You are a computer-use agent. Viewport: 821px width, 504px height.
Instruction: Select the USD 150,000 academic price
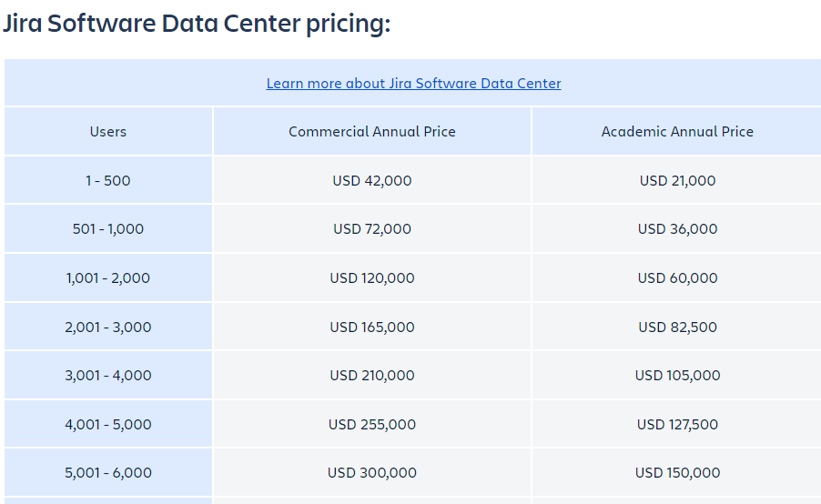(677, 473)
